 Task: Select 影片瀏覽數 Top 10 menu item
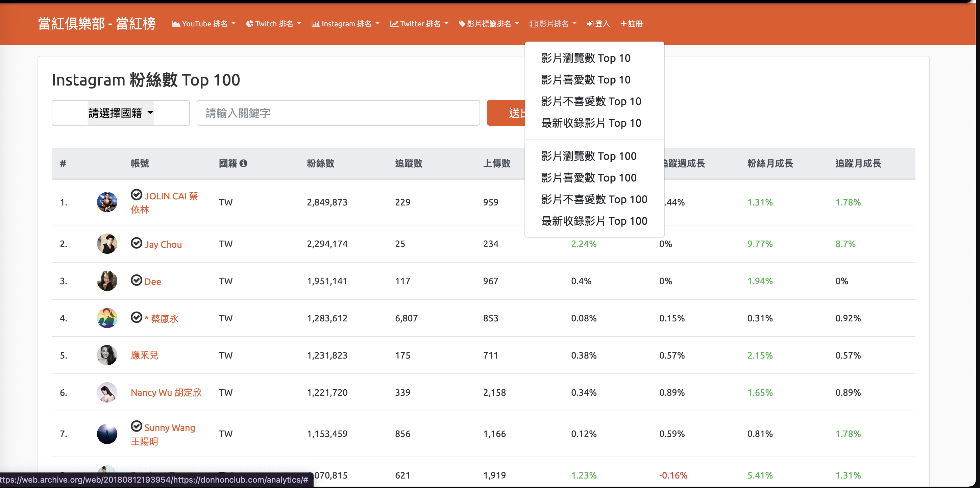[x=586, y=58]
